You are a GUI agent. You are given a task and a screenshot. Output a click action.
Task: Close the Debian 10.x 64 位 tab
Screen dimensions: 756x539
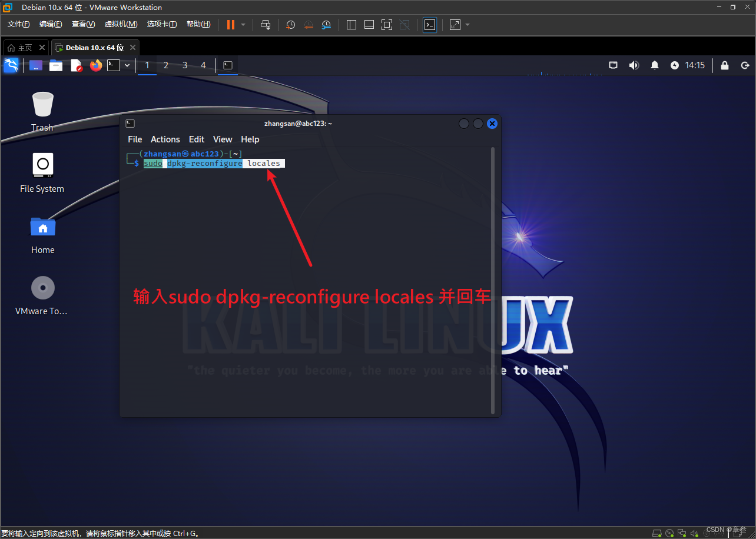[133, 48]
